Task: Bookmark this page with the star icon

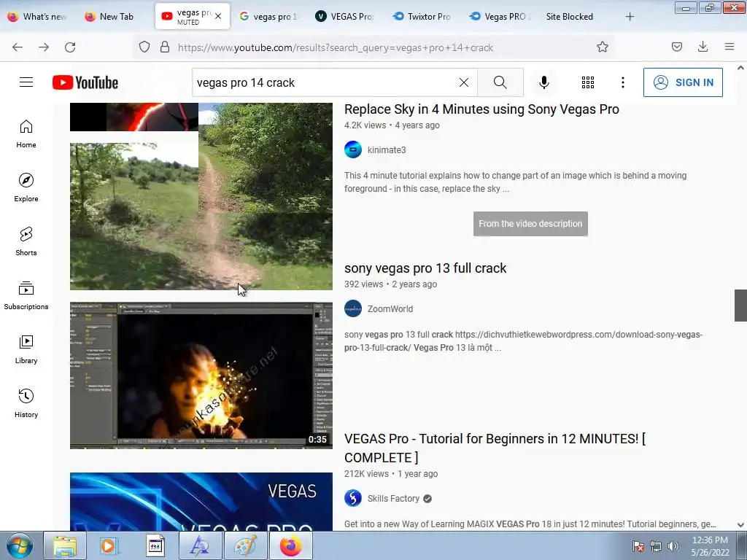Action: click(x=602, y=47)
